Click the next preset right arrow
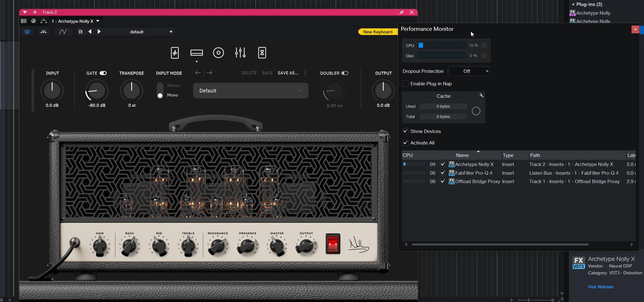 [x=209, y=73]
